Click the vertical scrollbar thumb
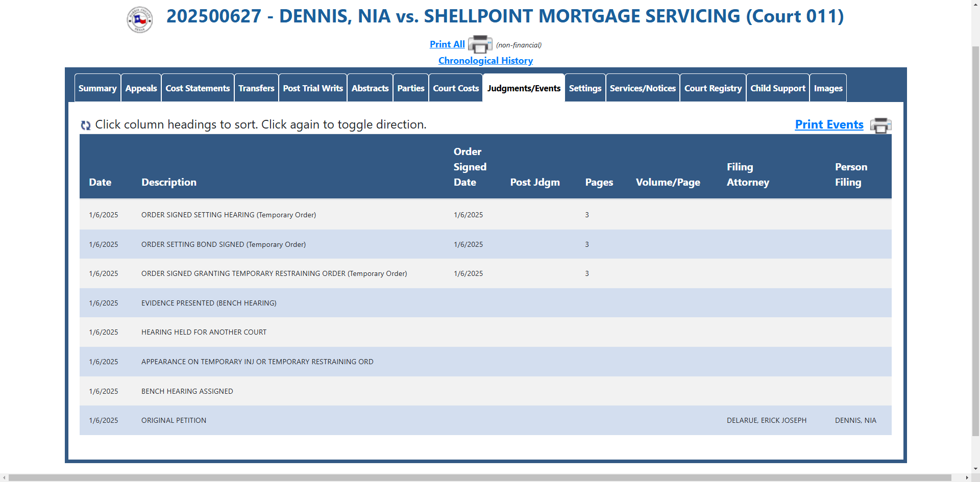Image resolution: width=980 pixels, height=482 pixels. (975, 241)
